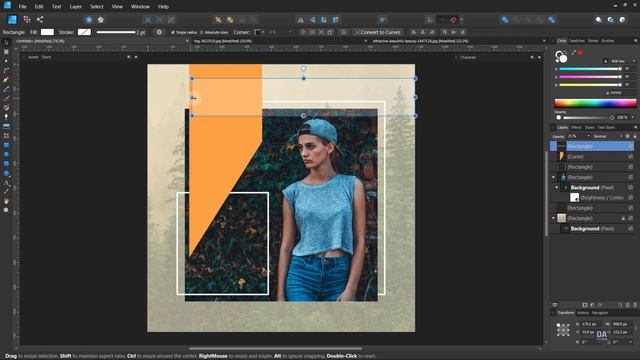Toggle visibility of the Curve layer
This screenshot has width=640, height=360.
tap(631, 156)
